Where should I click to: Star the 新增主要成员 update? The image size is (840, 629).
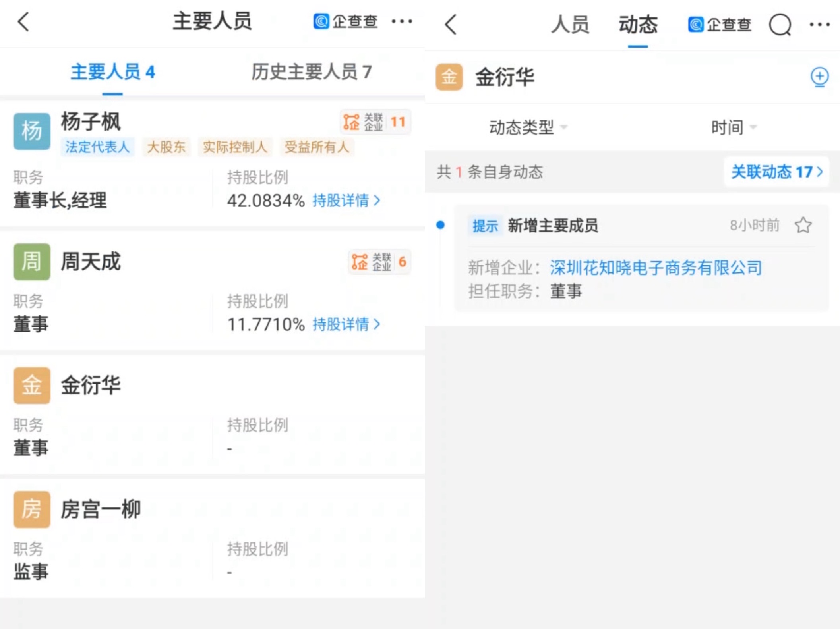coord(803,226)
